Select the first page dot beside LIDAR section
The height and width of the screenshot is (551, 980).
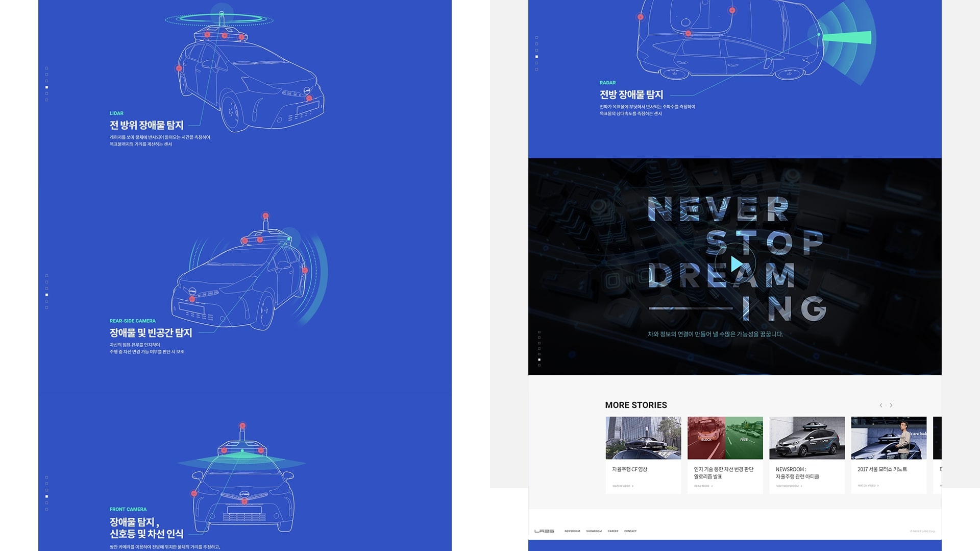(x=47, y=68)
